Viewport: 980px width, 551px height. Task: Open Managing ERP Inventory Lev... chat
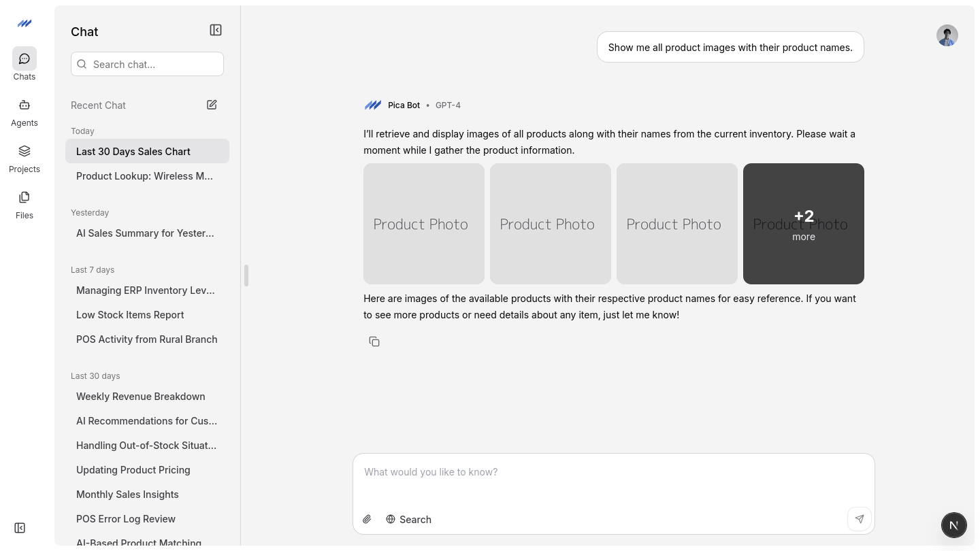tap(147, 290)
